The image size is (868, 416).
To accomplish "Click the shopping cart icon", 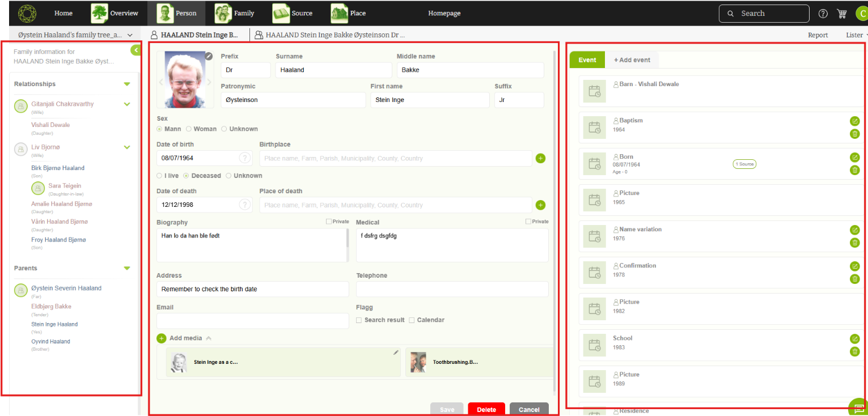I will pyautogui.click(x=841, y=14).
